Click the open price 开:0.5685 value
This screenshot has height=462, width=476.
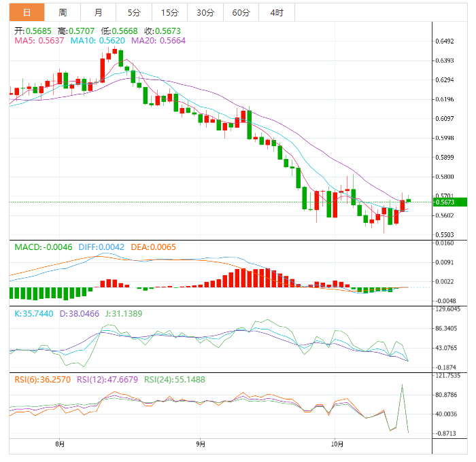(x=33, y=31)
